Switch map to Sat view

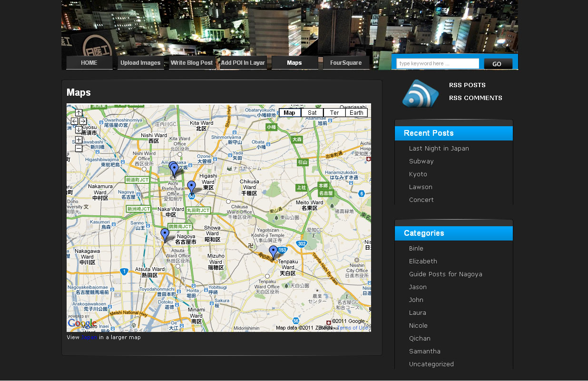[x=312, y=113]
